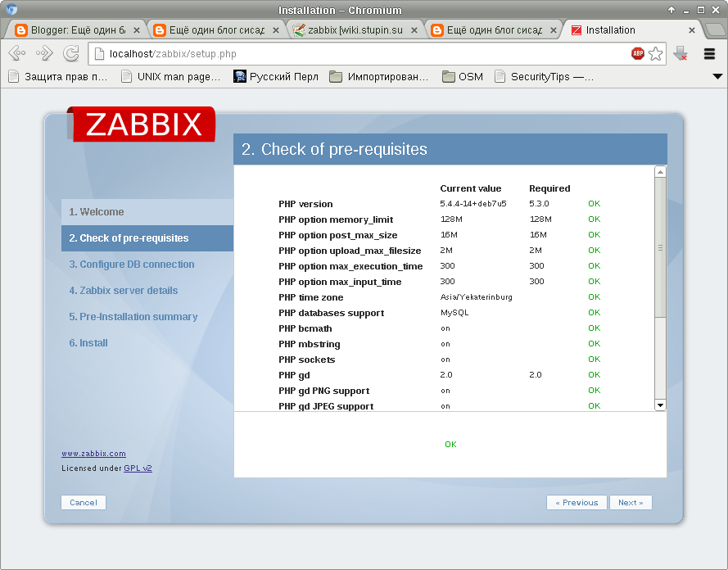Click the overall OK status below the list
This screenshot has height=570, width=728.
click(x=450, y=444)
